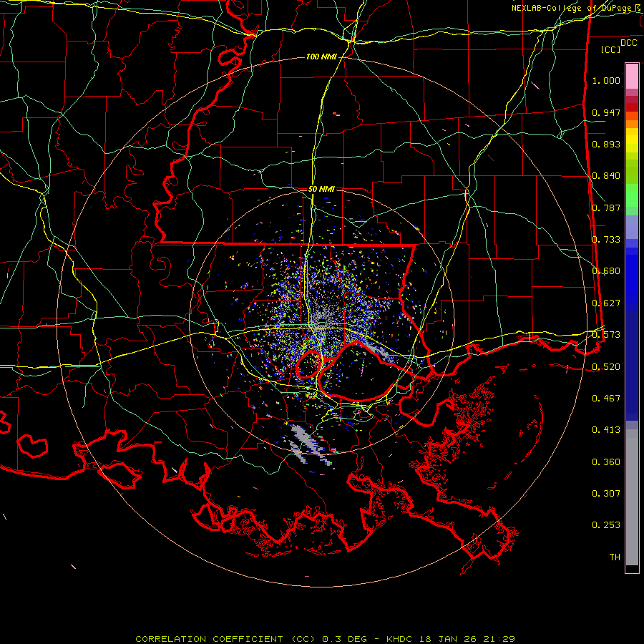Click the bright green color bar segment
Viewport: 644px width, 644px height.
tap(632, 195)
